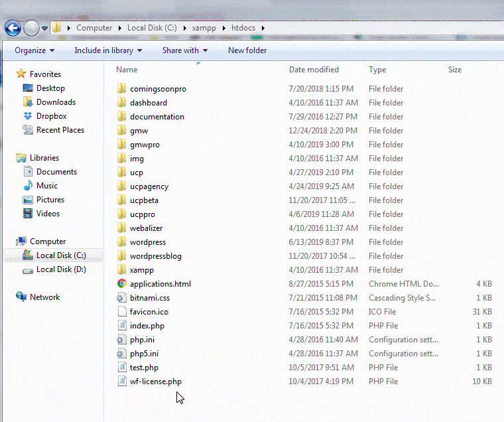Select the index.php file icon
504x422 pixels.
click(x=122, y=326)
